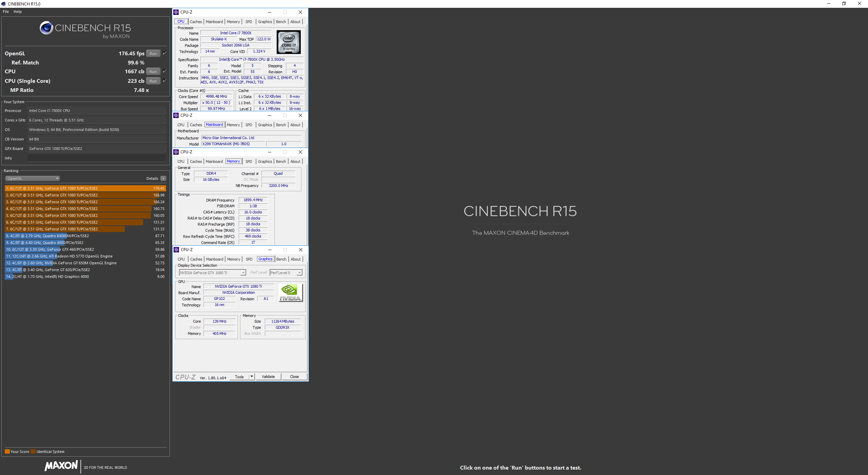Click the Core Speed value 4998.48 MHz
The image size is (868, 475).
216,97
